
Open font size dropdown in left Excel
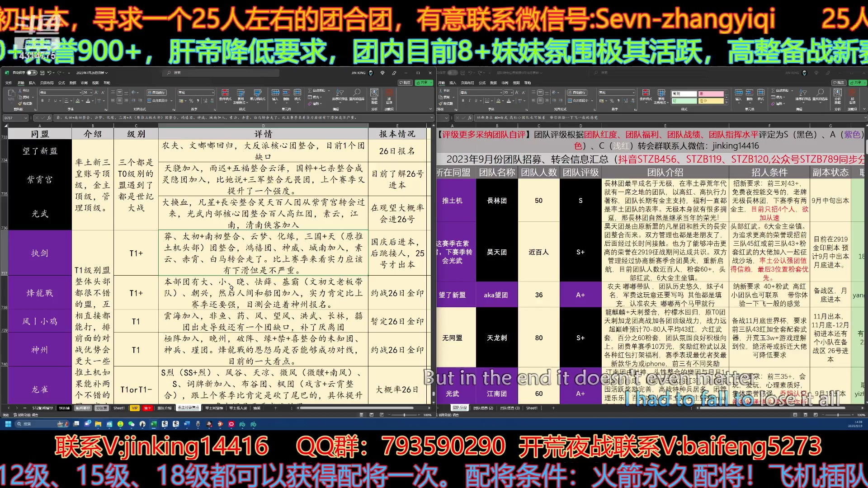[90, 93]
